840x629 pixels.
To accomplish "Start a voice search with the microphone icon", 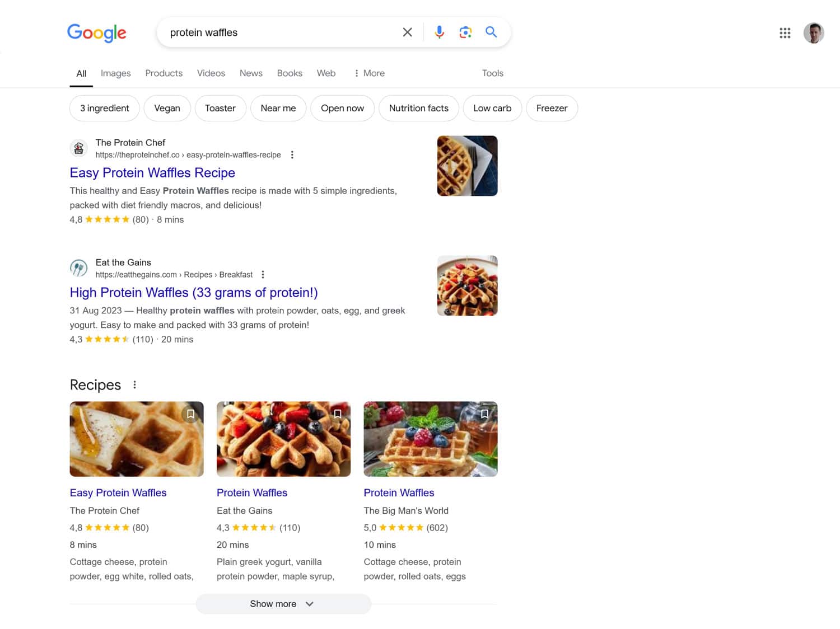I will (x=439, y=32).
